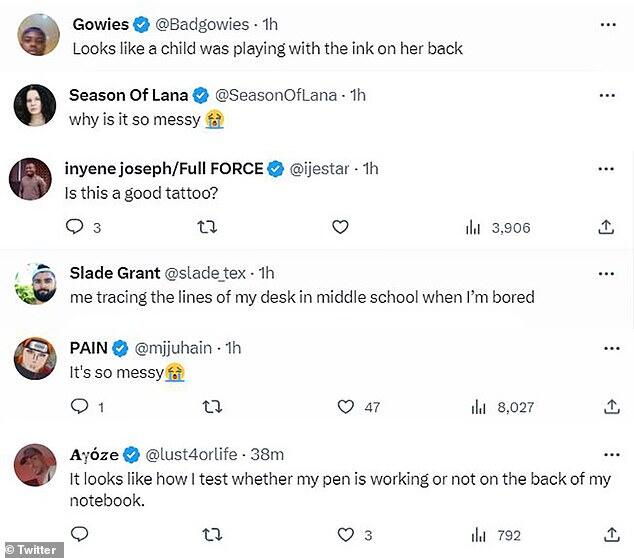Share inyene joseph's tweet
634x558 pixels.
pyautogui.click(x=606, y=228)
